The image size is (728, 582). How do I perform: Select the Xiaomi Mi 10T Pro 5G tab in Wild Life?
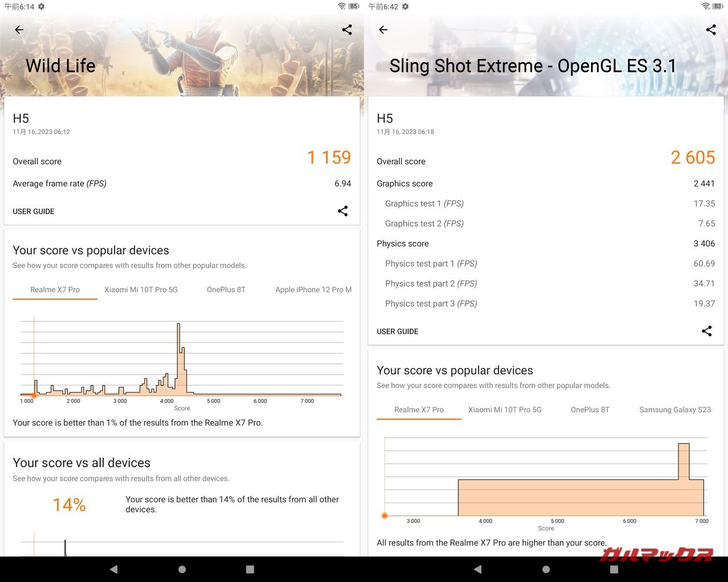(x=141, y=290)
